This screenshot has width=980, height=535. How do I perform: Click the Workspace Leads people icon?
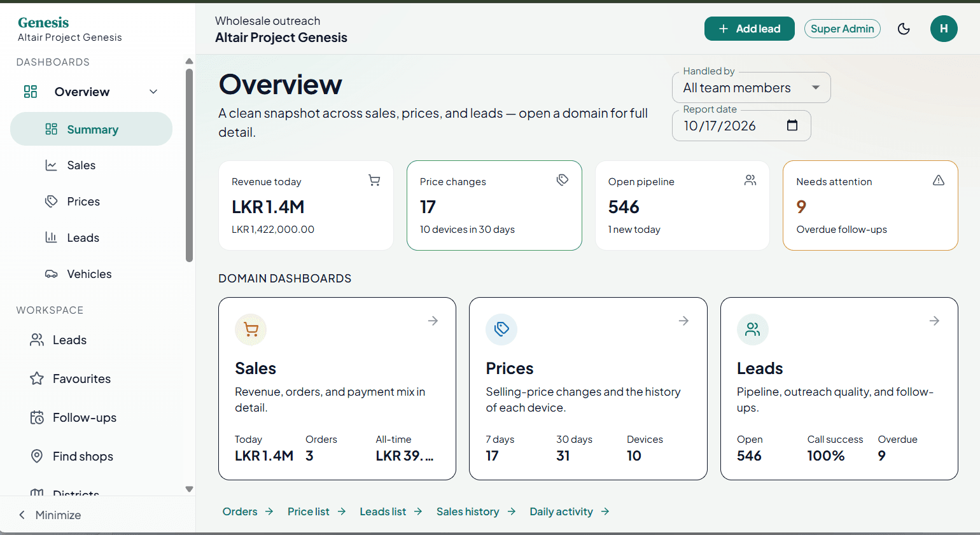point(37,340)
